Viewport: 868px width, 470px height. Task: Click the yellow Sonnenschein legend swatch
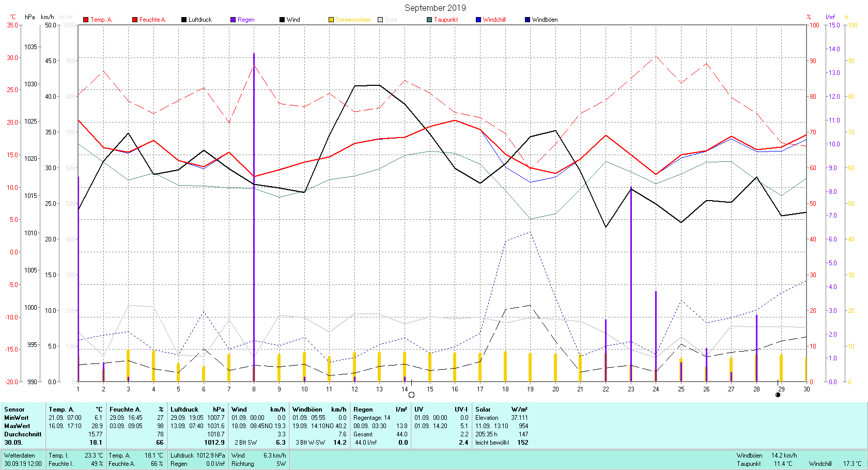click(x=331, y=20)
